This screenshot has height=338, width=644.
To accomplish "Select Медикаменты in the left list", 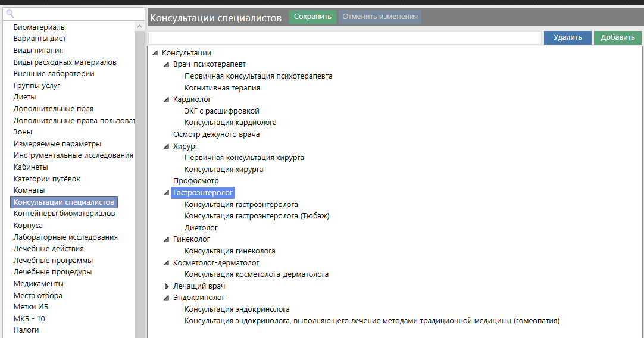I will click(38, 284).
